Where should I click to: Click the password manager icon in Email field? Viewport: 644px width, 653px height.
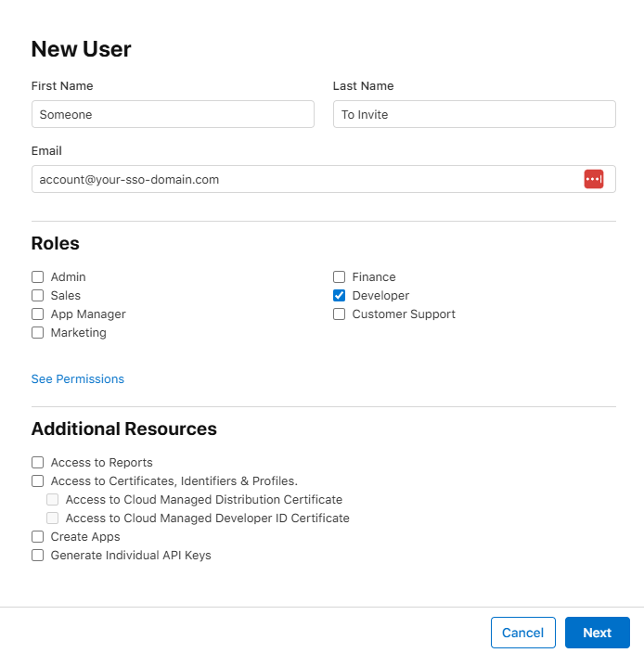pos(593,179)
